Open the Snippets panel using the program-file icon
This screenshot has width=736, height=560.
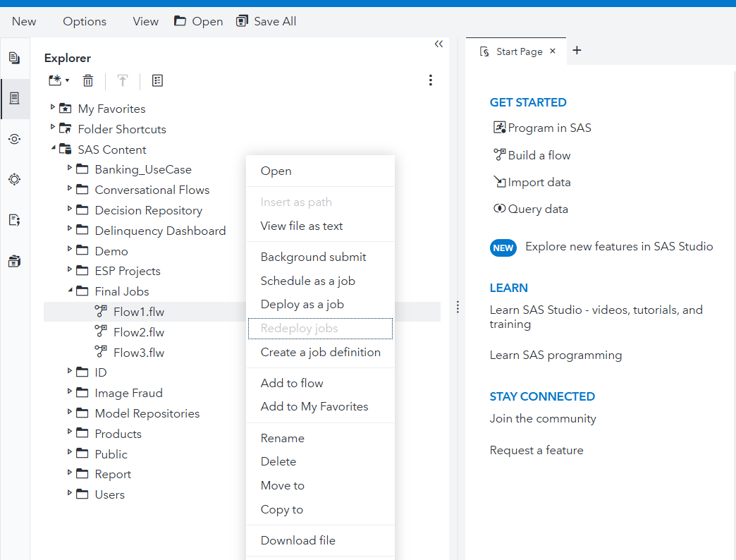pyautogui.click(x=14, y=219)
